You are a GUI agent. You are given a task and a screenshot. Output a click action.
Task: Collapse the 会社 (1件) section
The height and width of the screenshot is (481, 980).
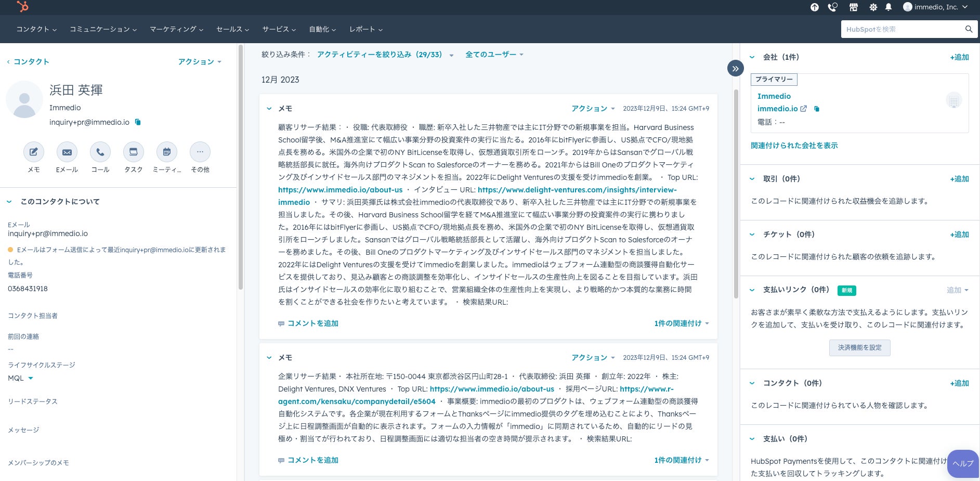pyautogui.click(x=752, y=57)
